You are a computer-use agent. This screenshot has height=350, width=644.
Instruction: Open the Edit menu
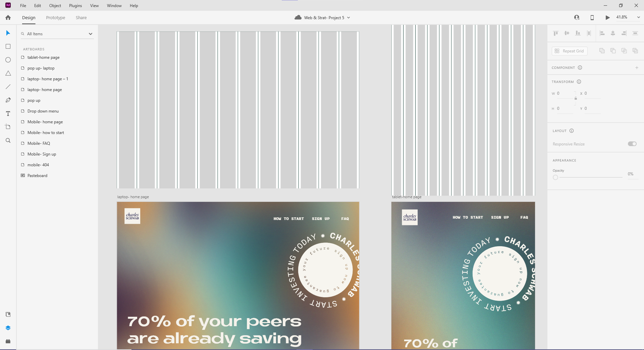pyautogui.click(x=38, y=6)
